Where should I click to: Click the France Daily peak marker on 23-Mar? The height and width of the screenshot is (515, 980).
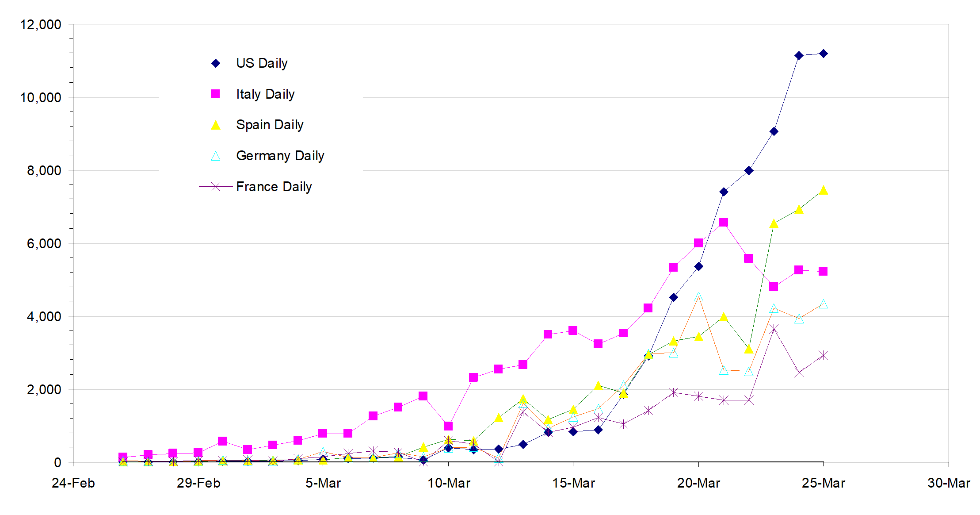click(x=774, y=329)
